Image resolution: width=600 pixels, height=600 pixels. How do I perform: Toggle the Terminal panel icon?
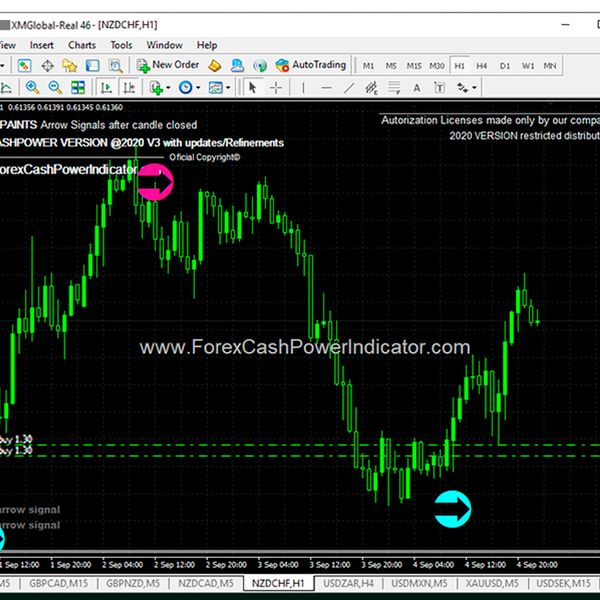click(92, 66)
